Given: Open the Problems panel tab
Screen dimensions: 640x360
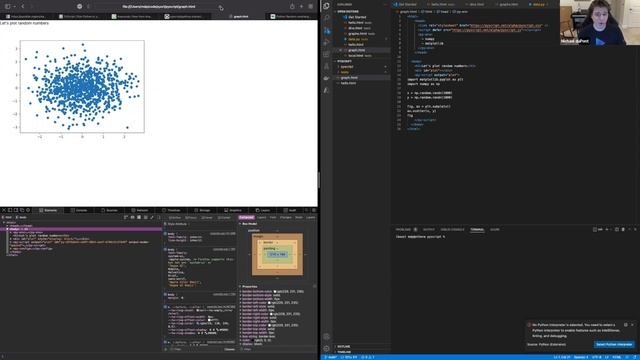Looking at the screenshot, I should coord(406,229).
